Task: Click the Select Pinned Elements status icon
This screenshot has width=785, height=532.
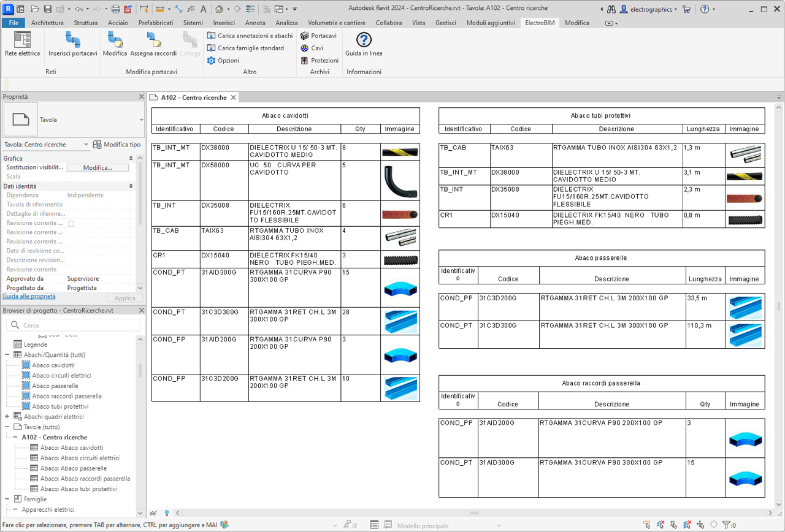Action: [x=673, y=525]
